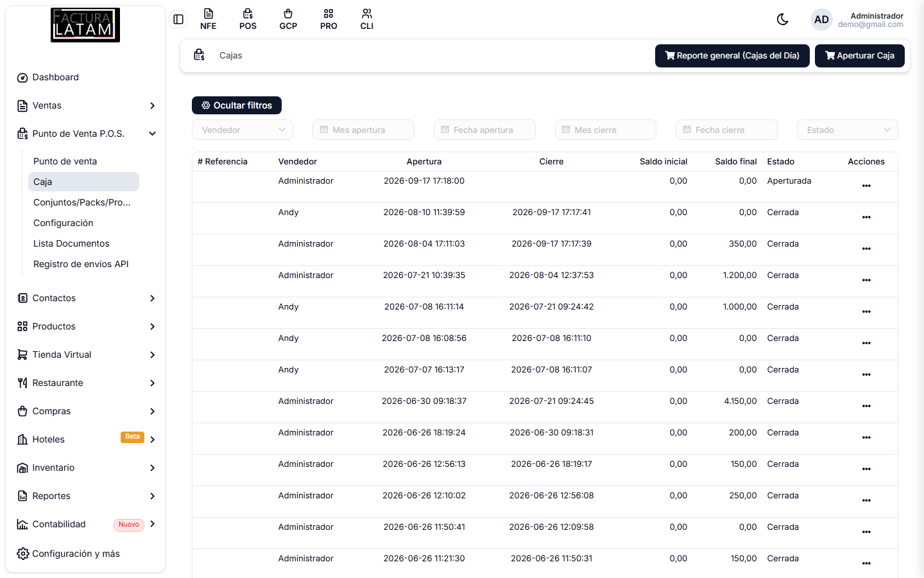Click the Factura Latam logo
This screenshot has height=578, width=924.
(x=85, y=25)
